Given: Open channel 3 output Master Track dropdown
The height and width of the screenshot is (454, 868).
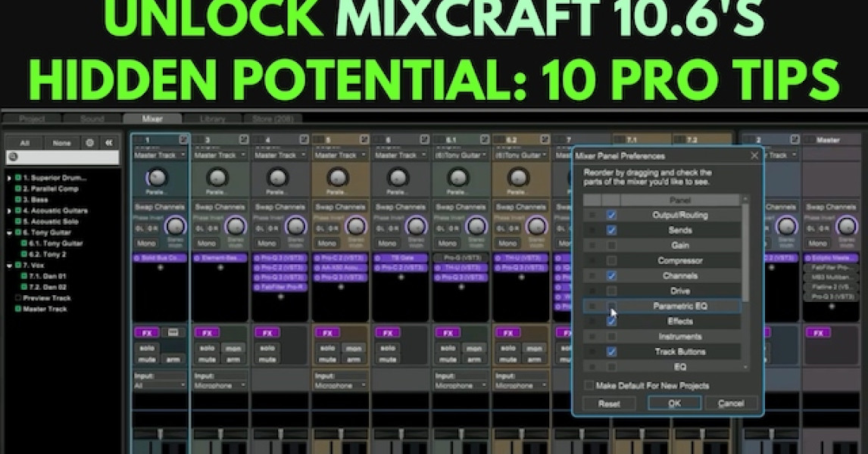Looking at the screenshot, I should coord(220,155).
